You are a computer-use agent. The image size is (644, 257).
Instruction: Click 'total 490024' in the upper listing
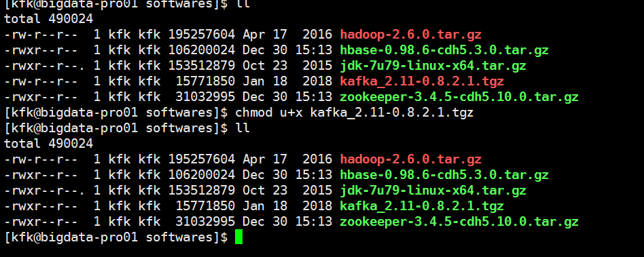tap(48, 19)
